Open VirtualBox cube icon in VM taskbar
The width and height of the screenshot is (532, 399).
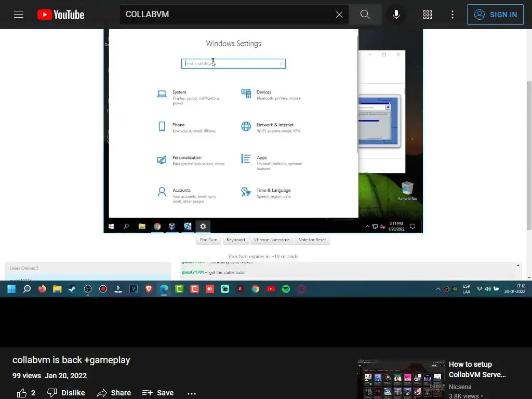click(172, 227)
